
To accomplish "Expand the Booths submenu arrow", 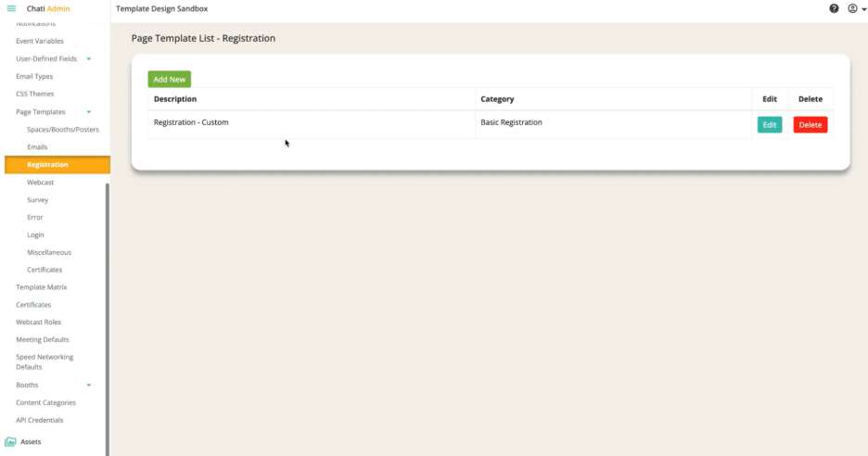I will 89,385.
